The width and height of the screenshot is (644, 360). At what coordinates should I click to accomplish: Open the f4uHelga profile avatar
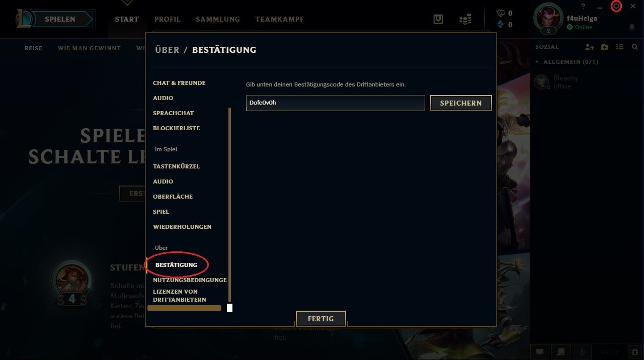548,19
